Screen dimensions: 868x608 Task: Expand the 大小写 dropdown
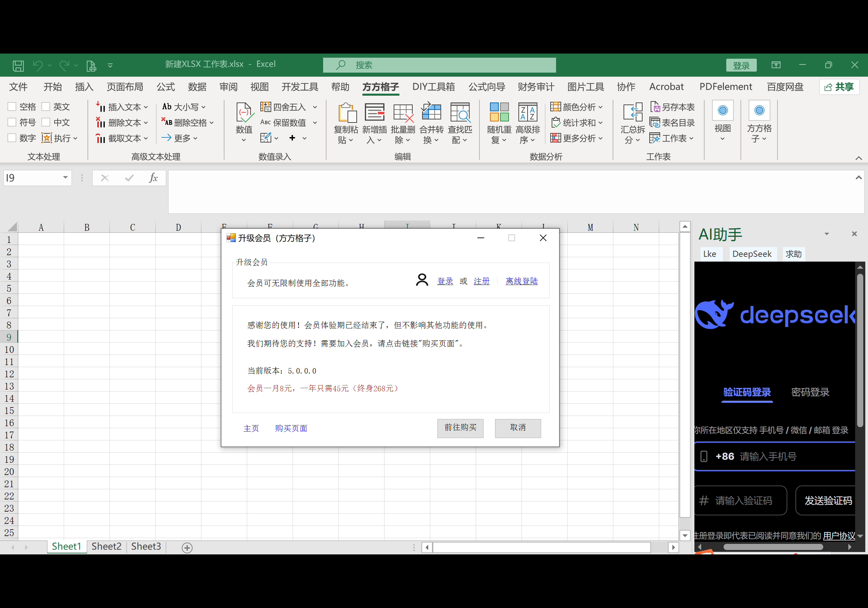pyautogui.click(x=203, y=108)
